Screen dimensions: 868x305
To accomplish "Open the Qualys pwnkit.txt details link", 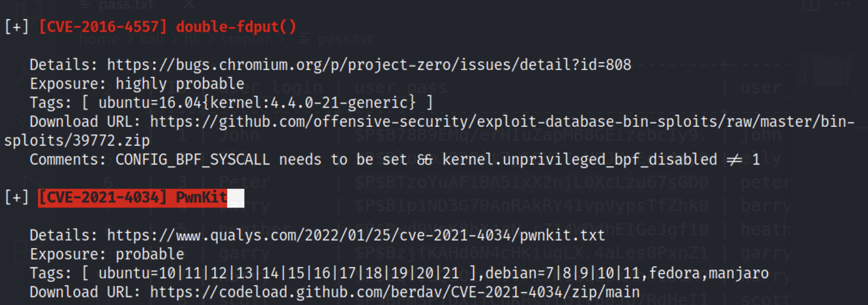I will pos(356,236).
